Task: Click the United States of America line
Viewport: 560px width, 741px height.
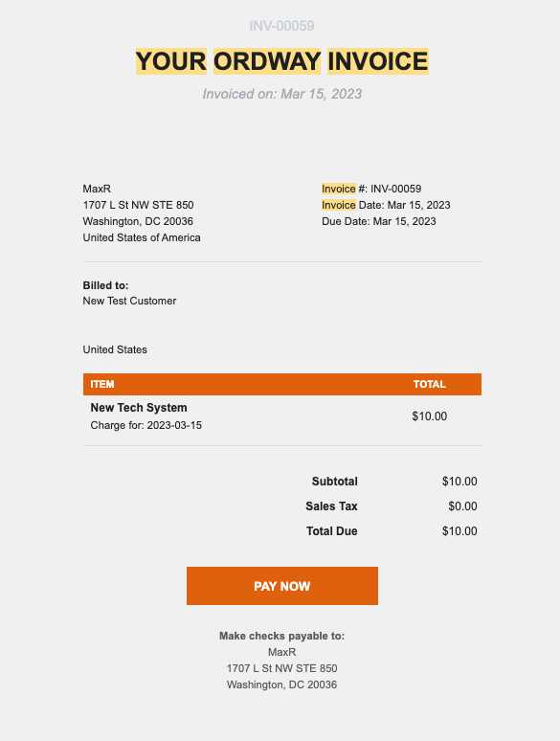Action: point(142,237)
